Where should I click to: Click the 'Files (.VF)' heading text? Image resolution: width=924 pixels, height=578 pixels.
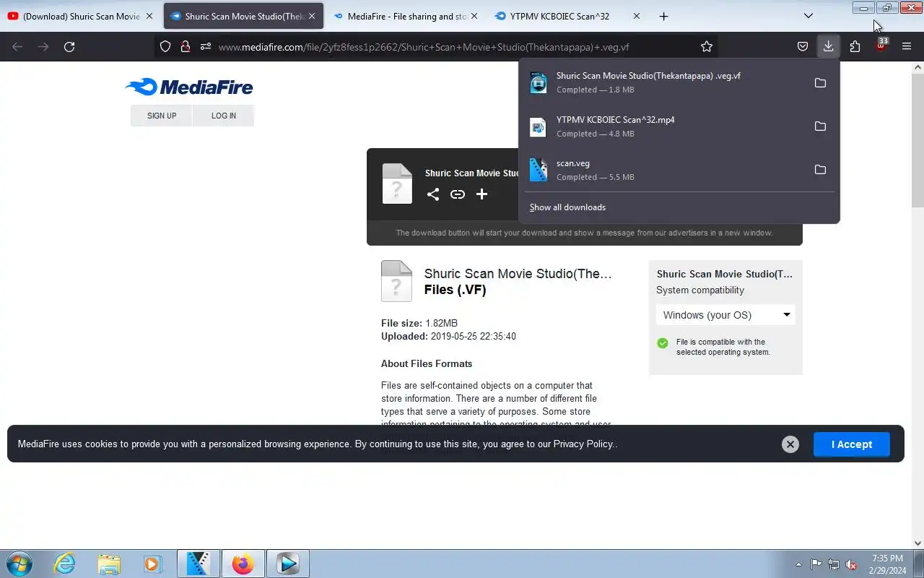(456, 290)
